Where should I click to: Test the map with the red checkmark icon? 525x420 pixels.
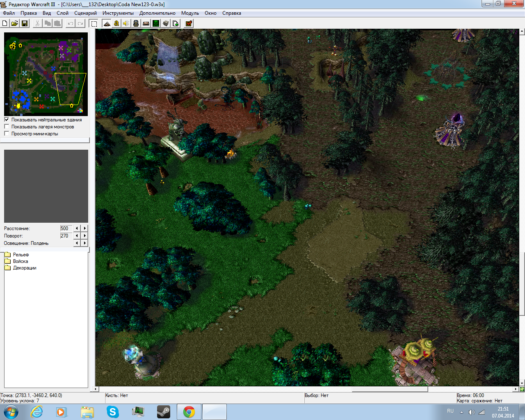point(189,23)
